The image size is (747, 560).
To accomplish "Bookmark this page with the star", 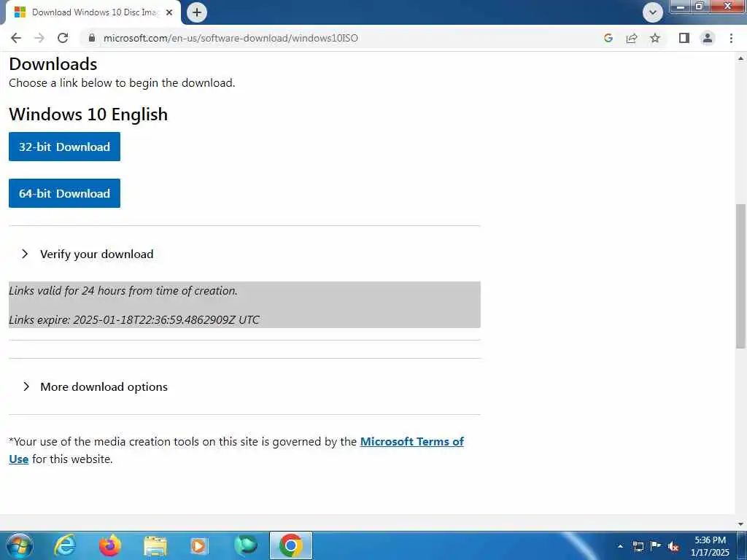I will [x=655, y=38].
